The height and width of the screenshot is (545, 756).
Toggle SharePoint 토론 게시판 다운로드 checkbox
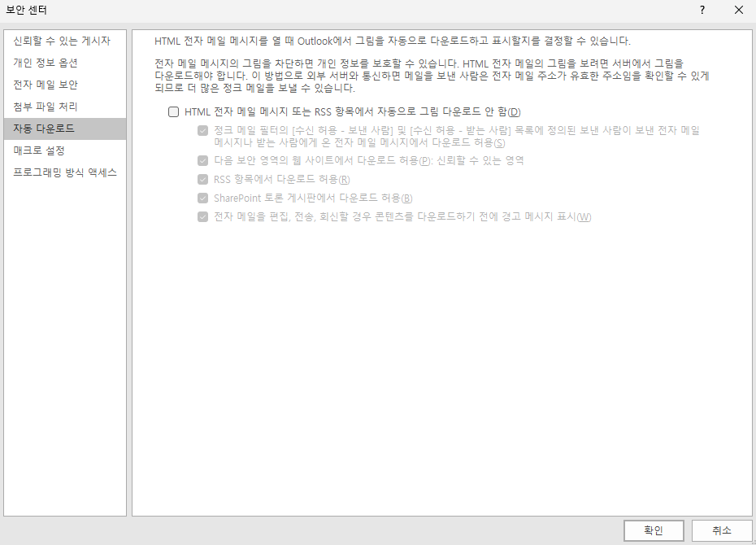(203, 198)
